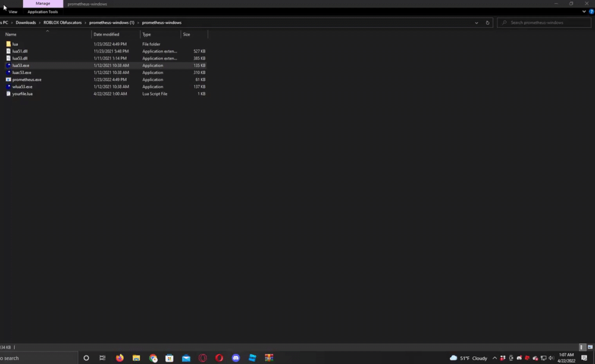Sort by Date modified column header
The image size is (595, 364).
click(116, 34)
